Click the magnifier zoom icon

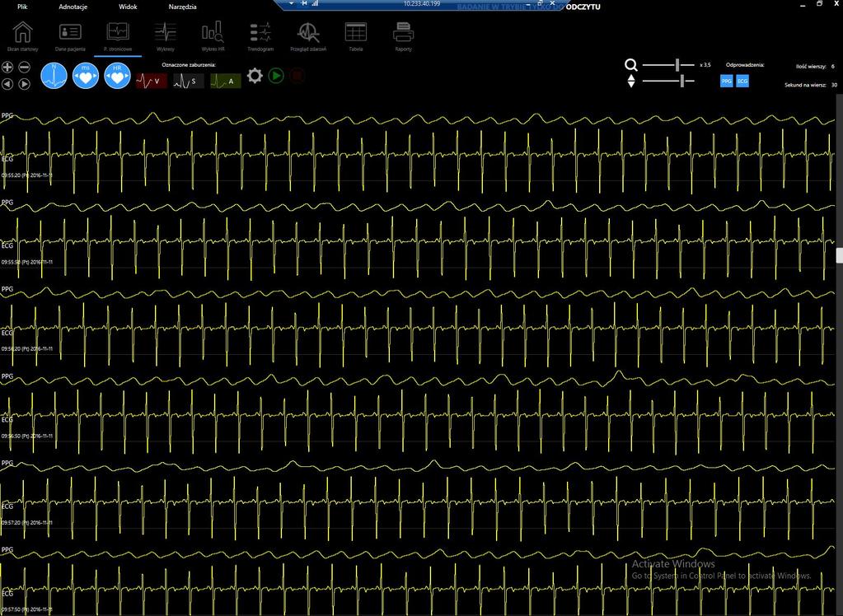[x=631, y=65]
